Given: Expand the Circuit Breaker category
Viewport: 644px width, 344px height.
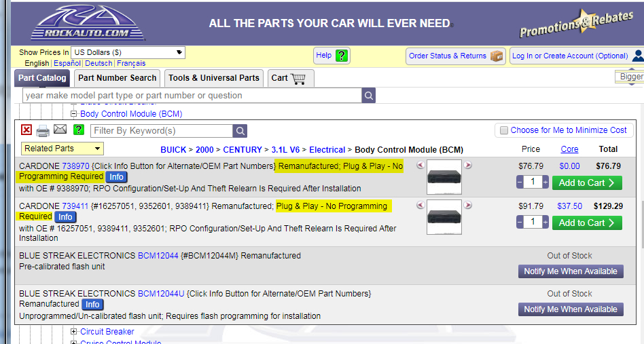Looking at the screenshot, I should 74,332.
